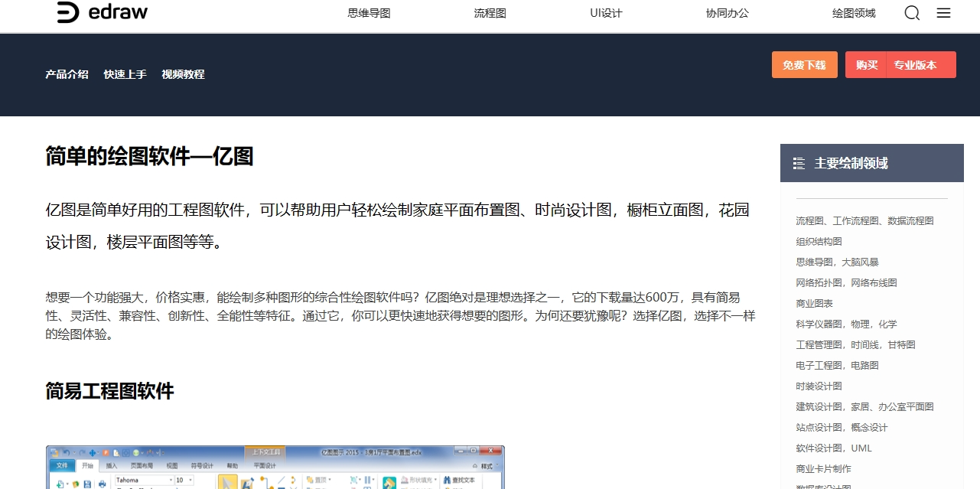Visit the 时装设计图 sidebar link
980x489 pixels.
(x=819, y=386)
